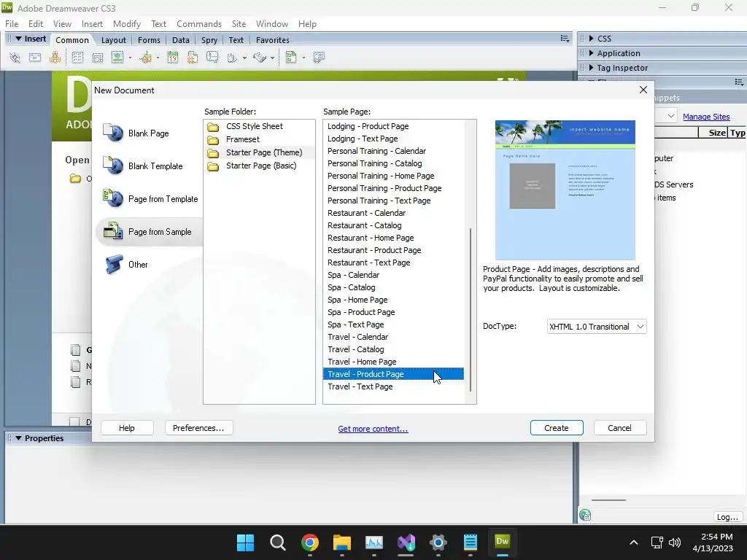The image size is (747, 560).
Task: Open the Media button dropdown arrow
Action: [158, 58]
